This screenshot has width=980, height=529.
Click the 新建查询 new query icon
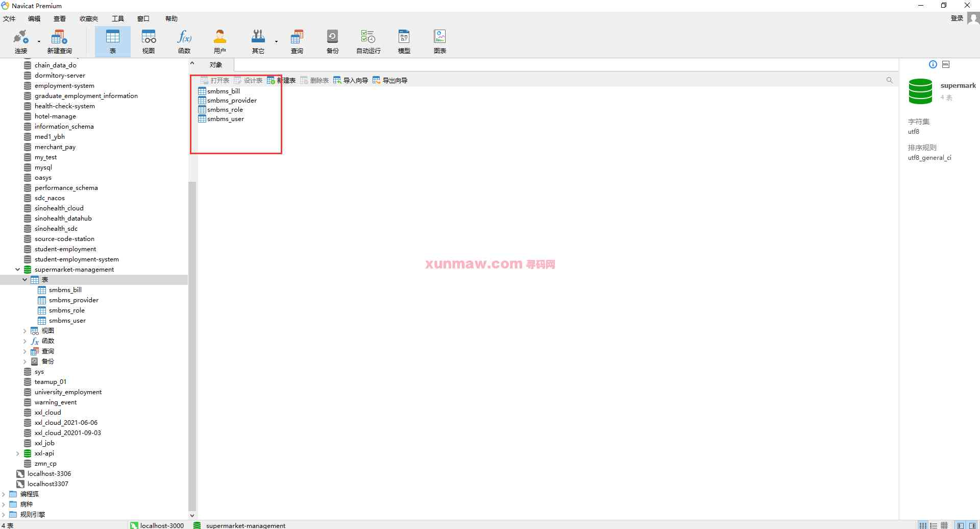[x=59, y=41]
